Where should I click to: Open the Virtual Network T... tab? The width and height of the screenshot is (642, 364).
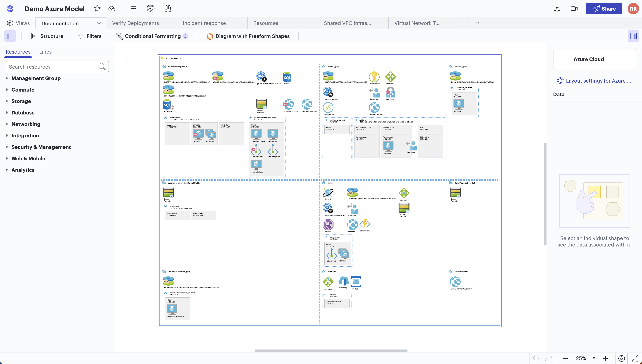423,23
